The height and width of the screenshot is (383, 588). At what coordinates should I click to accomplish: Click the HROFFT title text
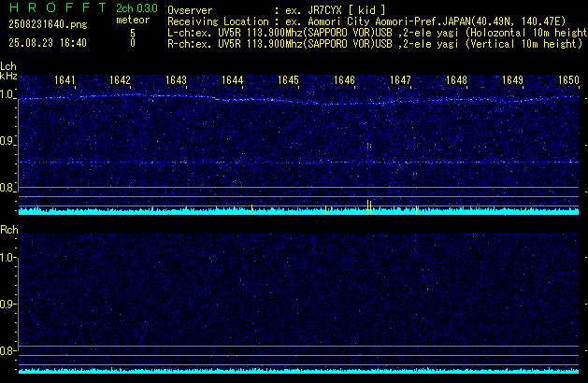pyautogui.click(x=58, y=7)
